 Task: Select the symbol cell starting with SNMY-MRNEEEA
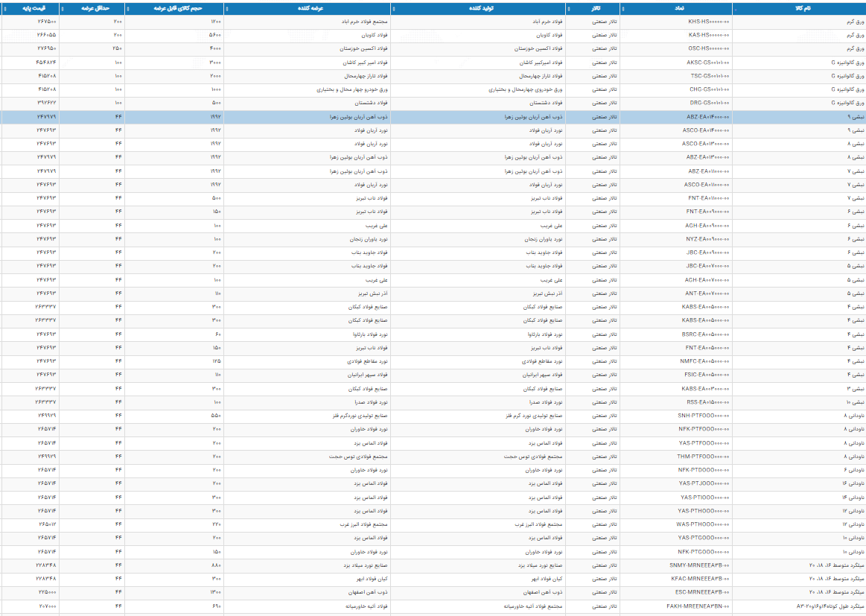tap(677, 565)
